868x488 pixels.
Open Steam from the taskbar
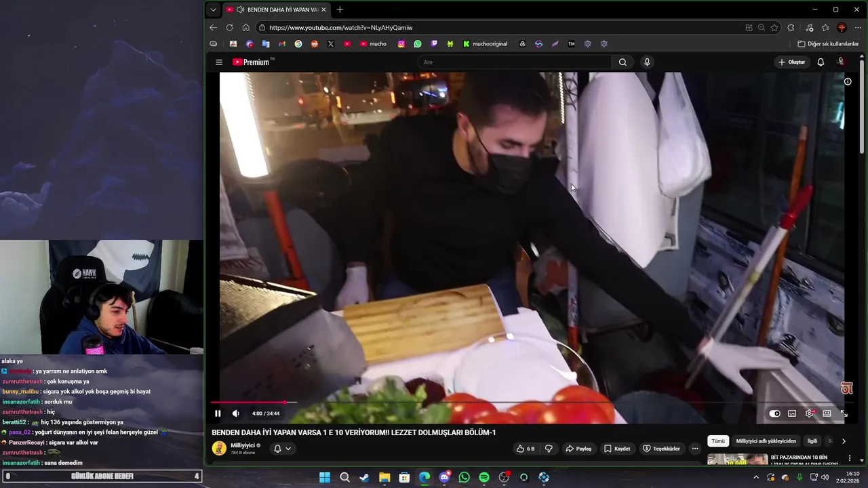pyautogui.click(x=364, y=477)
